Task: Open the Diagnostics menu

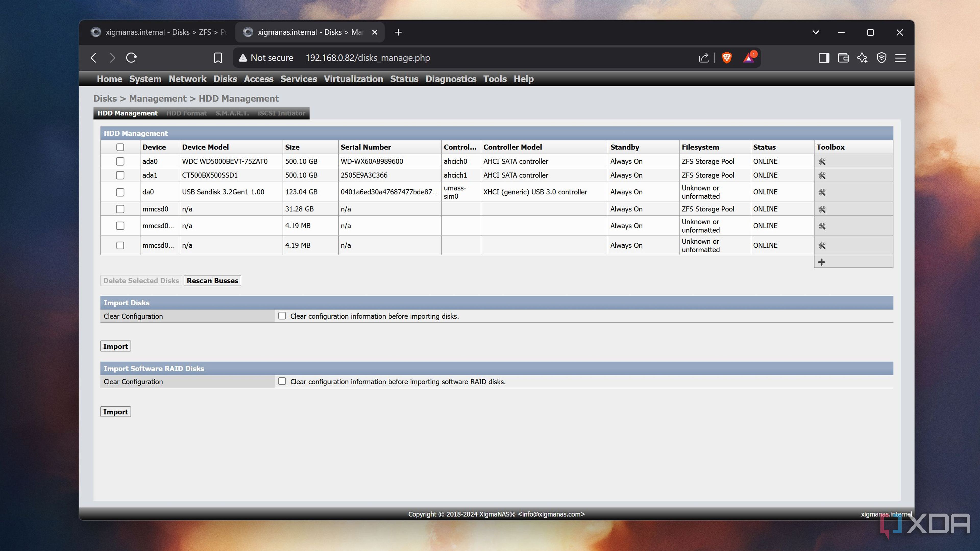Action: [x=451, y=79]
